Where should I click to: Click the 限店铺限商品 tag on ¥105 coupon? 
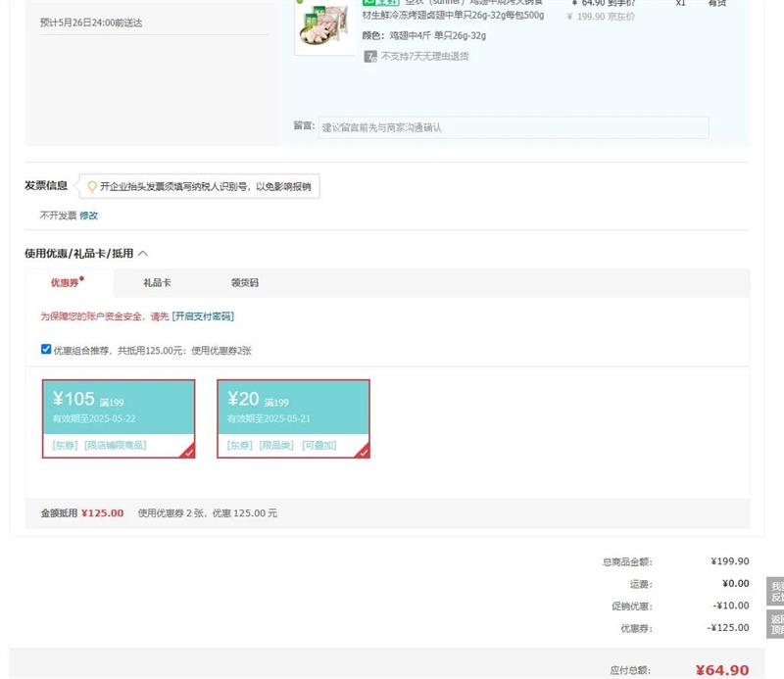tap(116, 445)
